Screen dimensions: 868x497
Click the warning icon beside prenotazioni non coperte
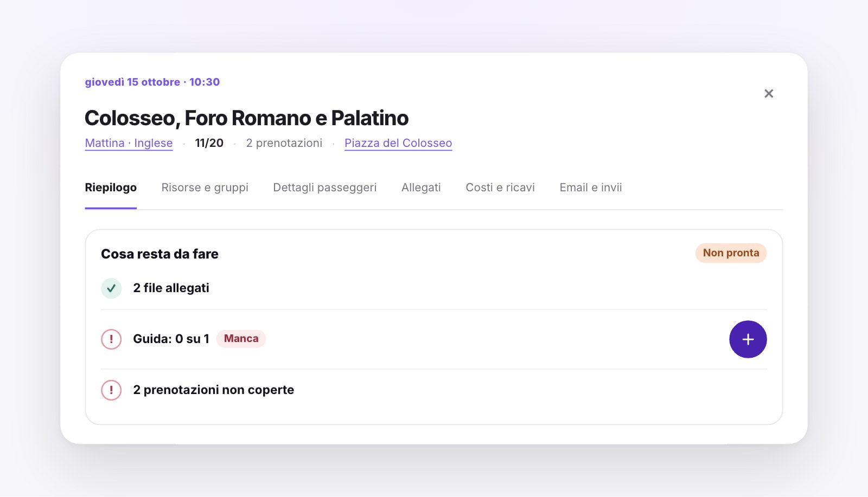click(111, 390)
